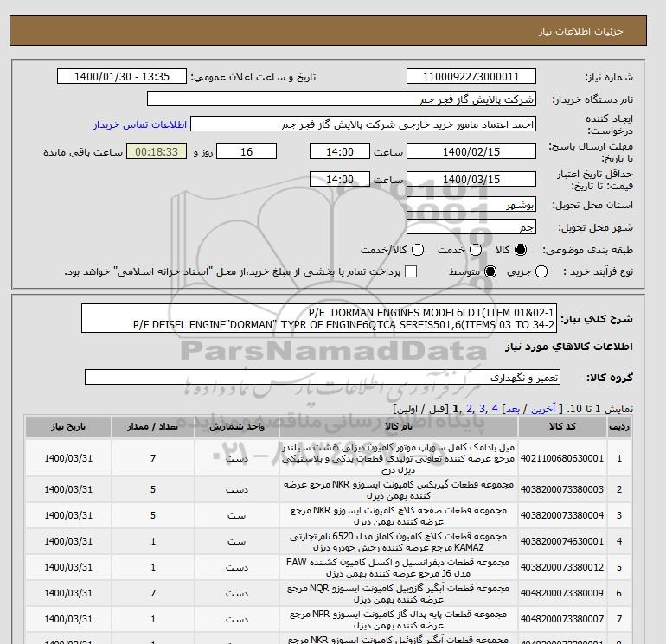The height and width of the screenshot is (644, 666).
Task: Click the واحد شمارش column header
Action: point(237,427)
